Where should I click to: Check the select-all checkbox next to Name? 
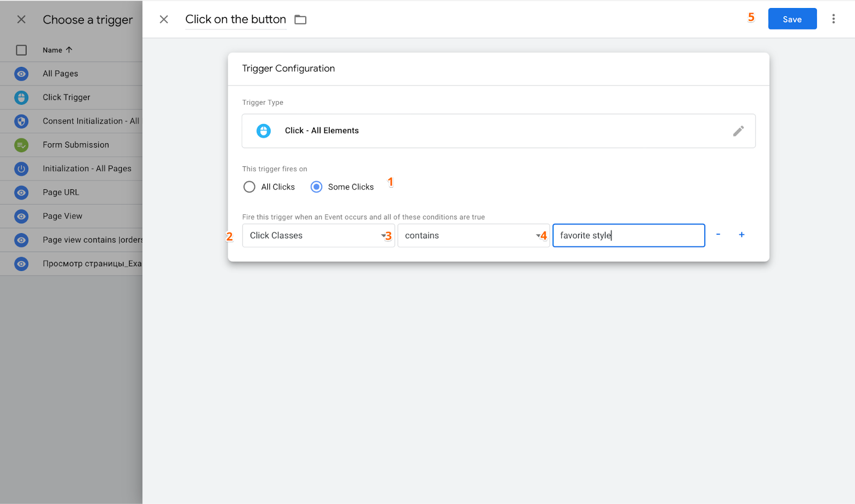(x=21, y=50)
